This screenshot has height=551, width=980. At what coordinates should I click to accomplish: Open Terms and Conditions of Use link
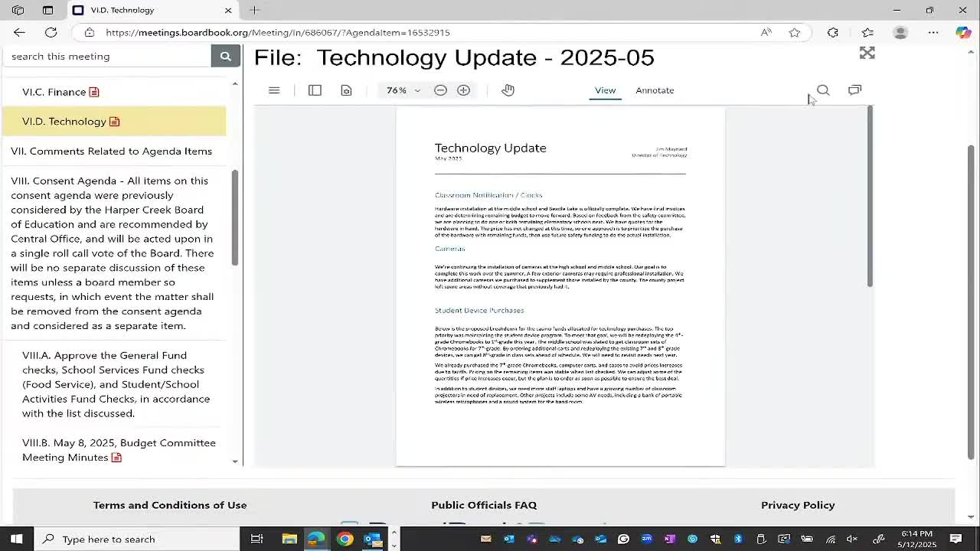point(170,505)
